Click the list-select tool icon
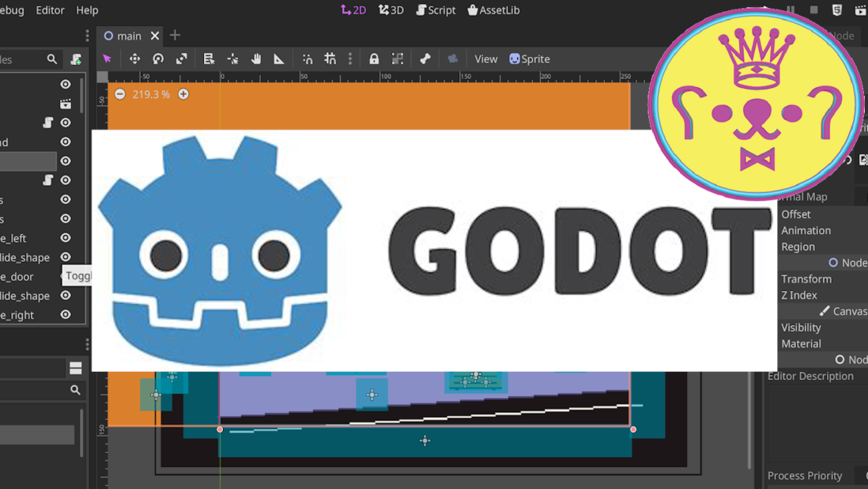This screenshot has width=868, height=489. pos(209,59)
